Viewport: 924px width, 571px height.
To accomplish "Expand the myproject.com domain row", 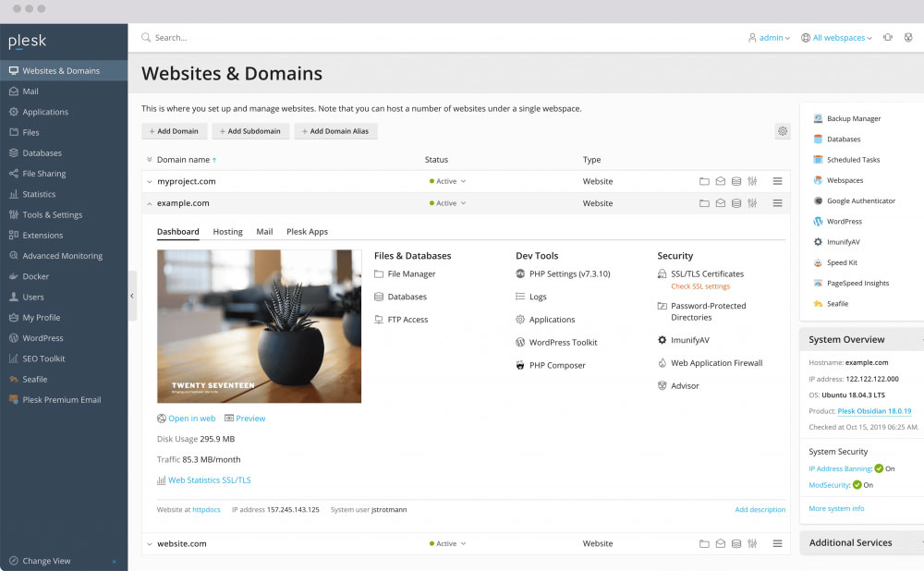I will (x=149, y=181).
